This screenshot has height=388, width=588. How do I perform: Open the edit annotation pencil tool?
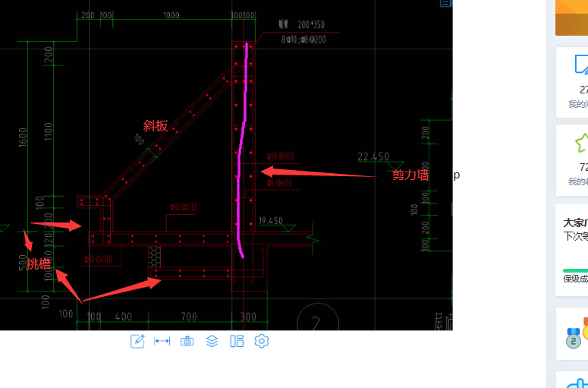(x=137, y=341)
